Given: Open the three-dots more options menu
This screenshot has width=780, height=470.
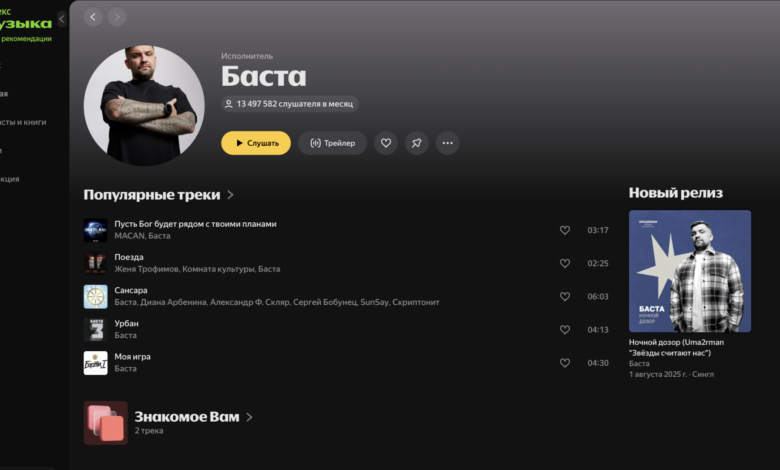Looking at the screenshot, I should 448,143.
